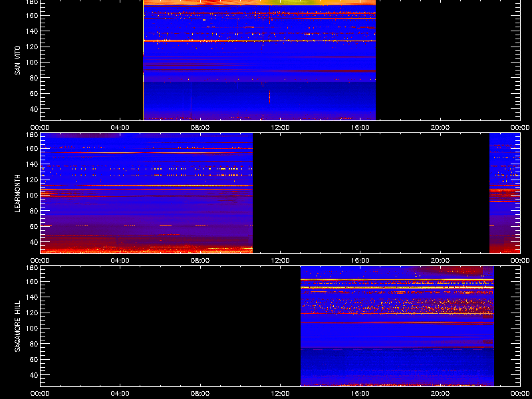Click the 16:00 time label below San Vito plot
The image size is (532, 399).
coord(360,128)
